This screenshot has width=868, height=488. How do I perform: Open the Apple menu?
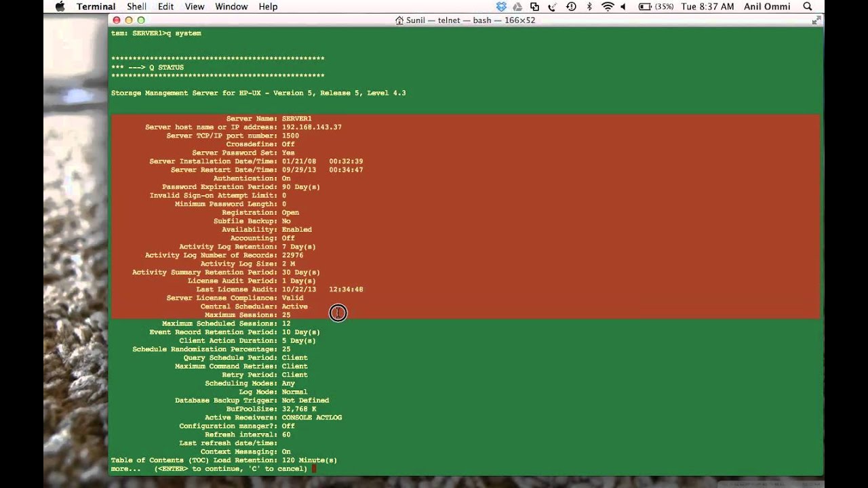60,7
